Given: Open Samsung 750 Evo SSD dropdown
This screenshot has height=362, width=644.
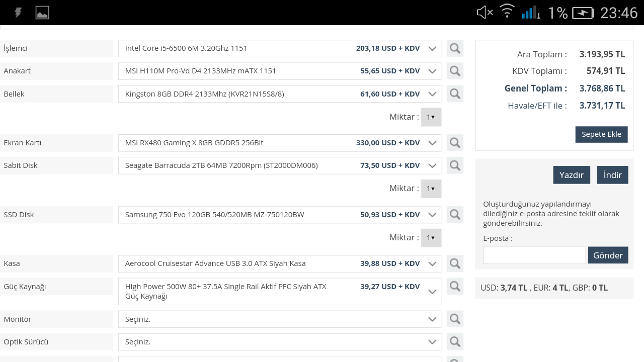Looking at the screenshot, I should 280,215.
